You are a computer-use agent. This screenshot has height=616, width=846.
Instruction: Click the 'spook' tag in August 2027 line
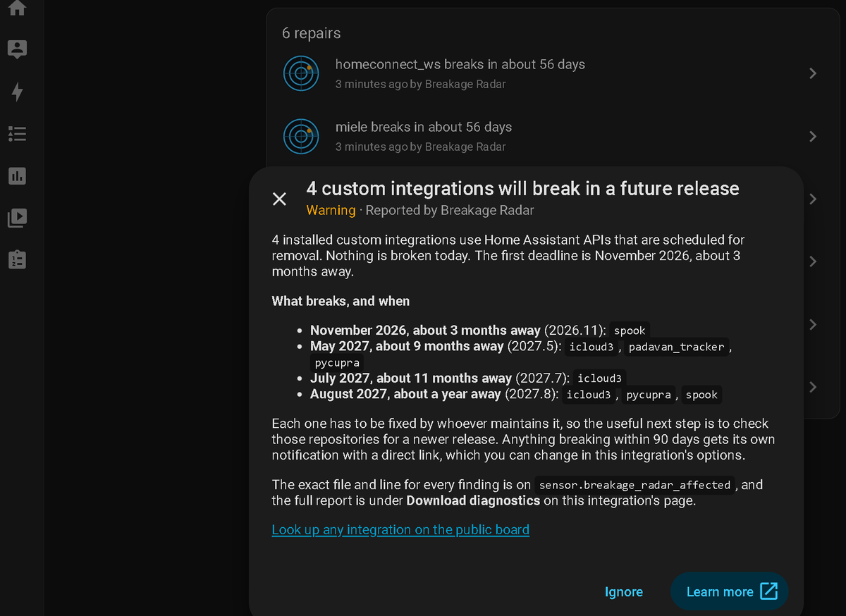pyautogui.click(x=701, y=395)
